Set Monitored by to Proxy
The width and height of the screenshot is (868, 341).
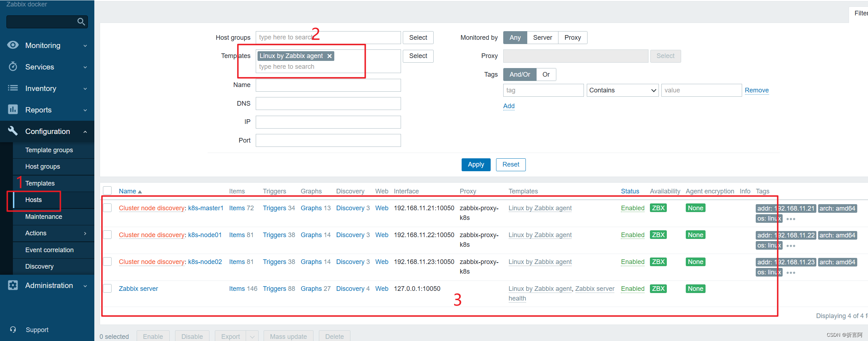pos(572,38)
